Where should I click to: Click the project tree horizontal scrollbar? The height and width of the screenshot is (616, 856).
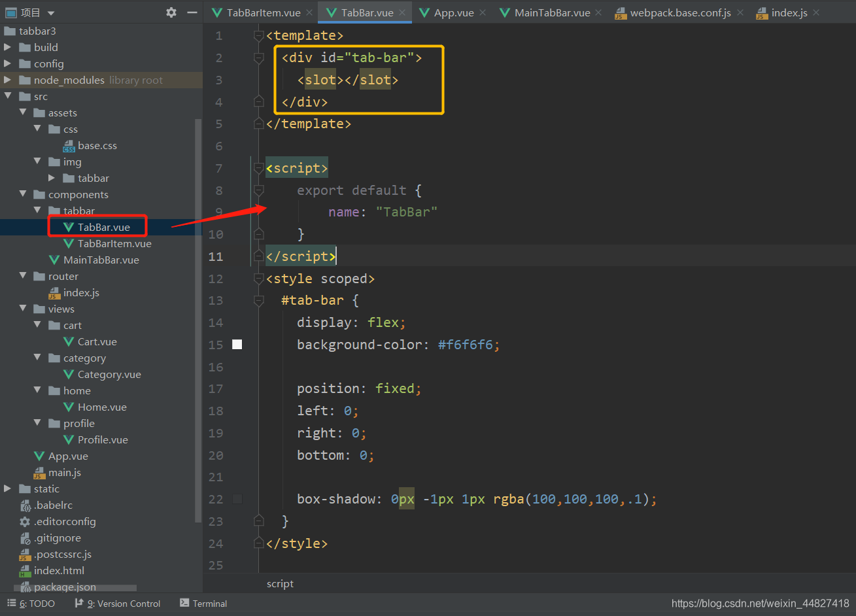coord(75,589)
